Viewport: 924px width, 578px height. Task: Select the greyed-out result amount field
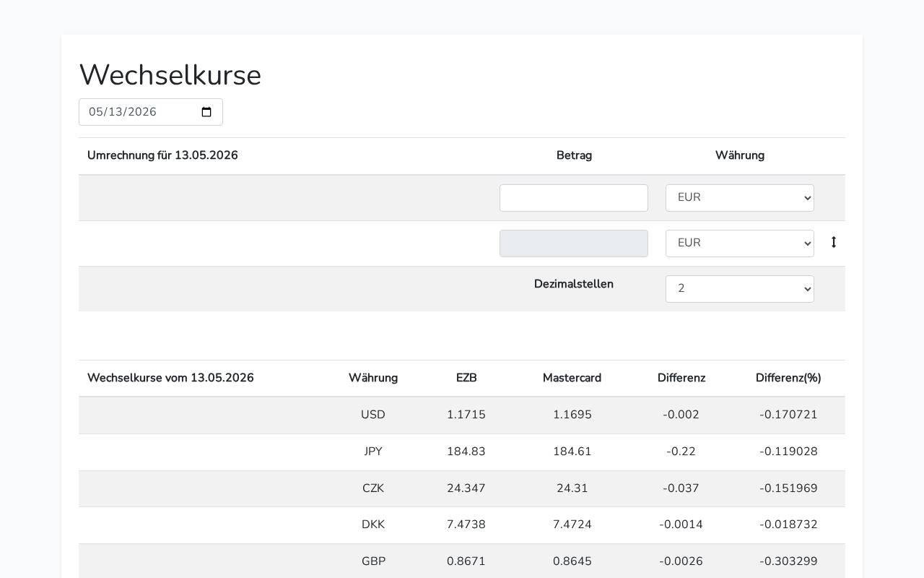point(574,243)
